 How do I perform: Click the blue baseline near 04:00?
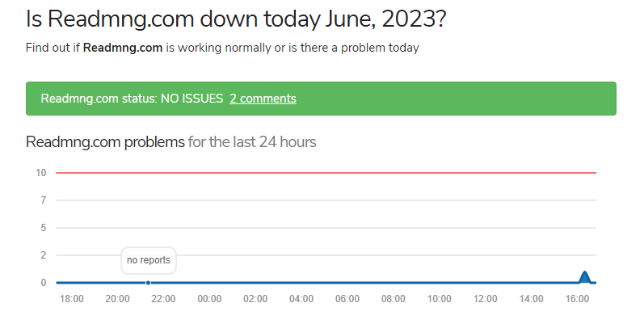coord(301,283)
